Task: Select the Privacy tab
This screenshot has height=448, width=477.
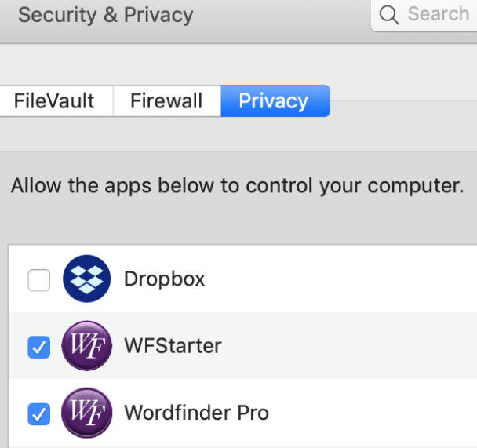Action: point(275,100)
